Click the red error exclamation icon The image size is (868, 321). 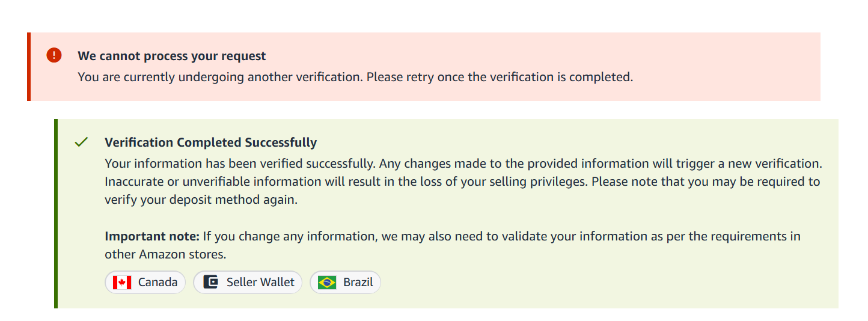pos(54,55)
